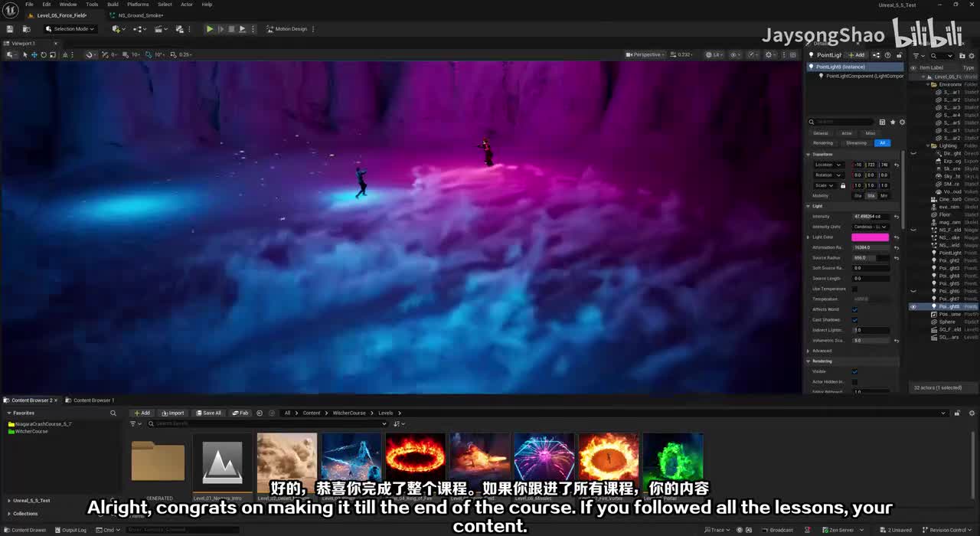Toggle visibility eye for the selected PointLight8 row
Viewport: 980px width, 536px height.
pyautogui.click(x=913, y=306)
